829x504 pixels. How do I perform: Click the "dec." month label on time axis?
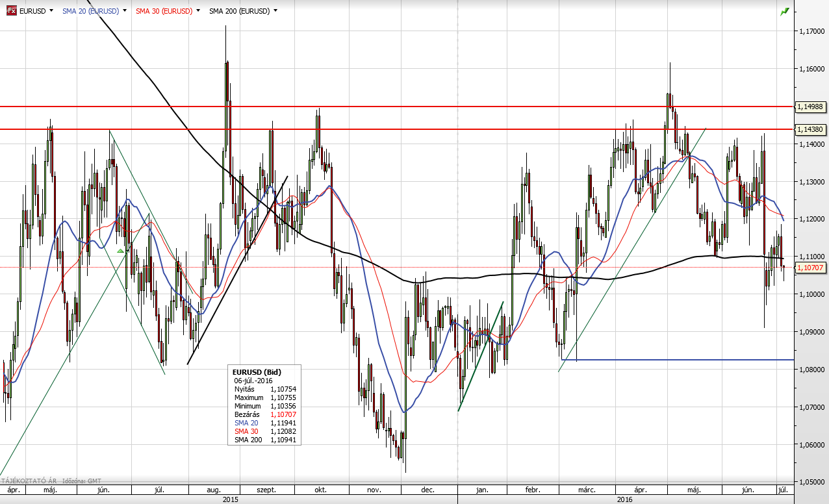(428, 490)
